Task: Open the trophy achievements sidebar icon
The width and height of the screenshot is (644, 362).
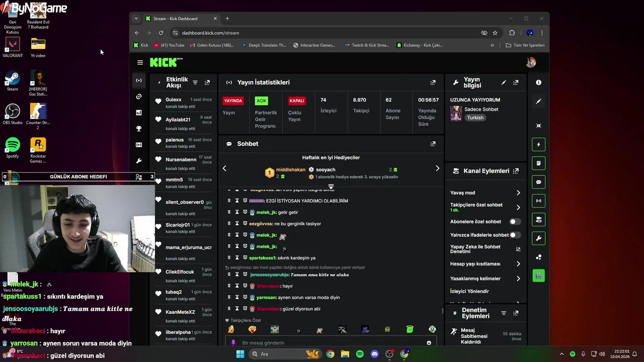Action: [139, 129]
